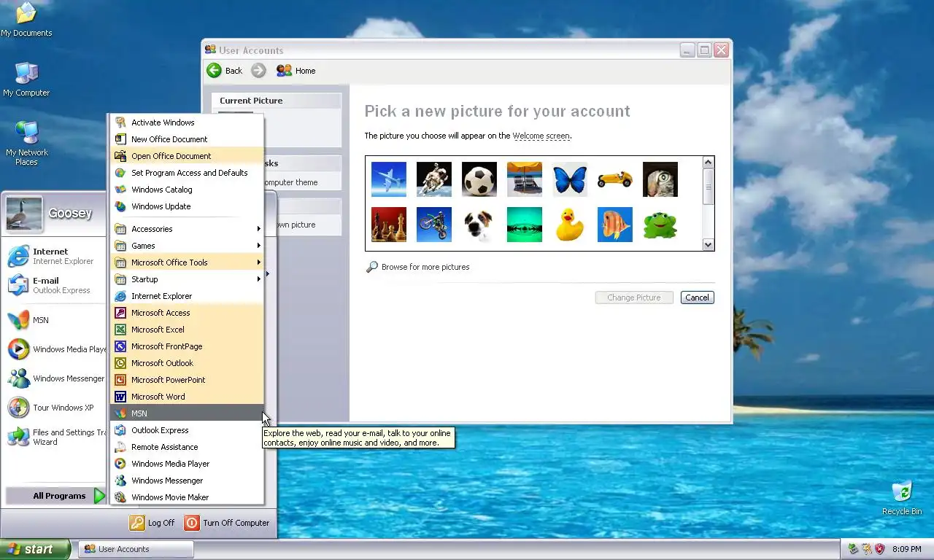Pick the rubber duck picture
934x560 pixels.
coord(570,225)
